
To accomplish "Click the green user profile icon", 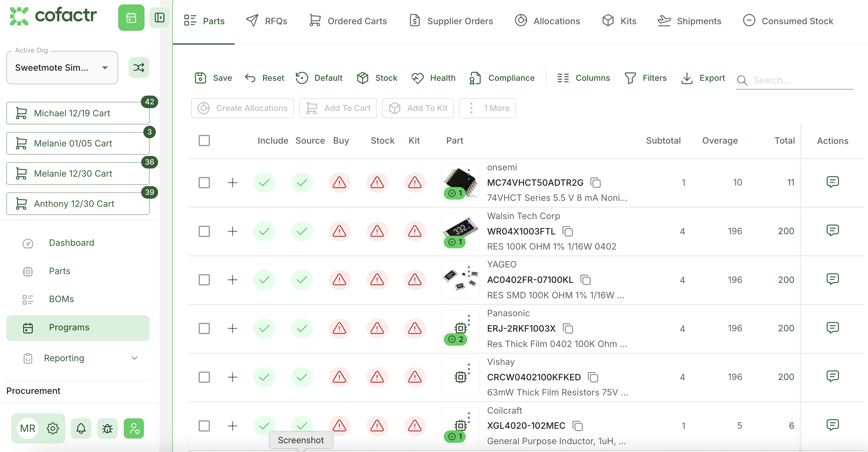I will [134, 428].
